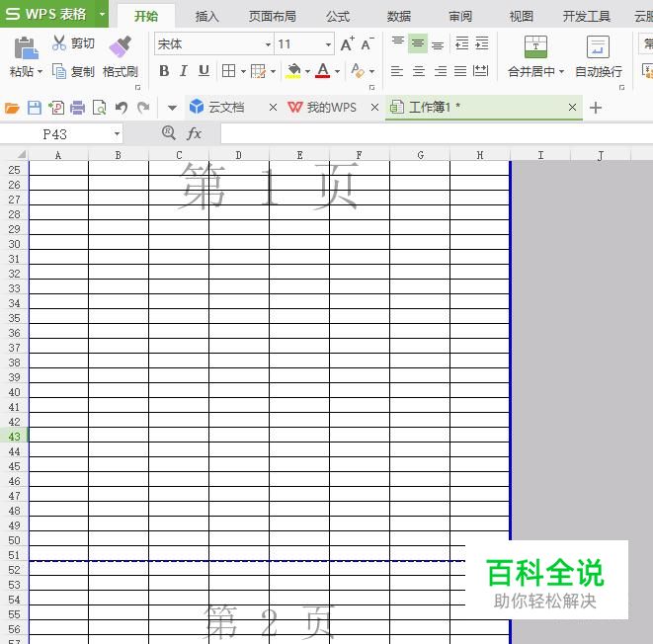
Task: Click the save disk icon
Action: click(x=35, y=108)
